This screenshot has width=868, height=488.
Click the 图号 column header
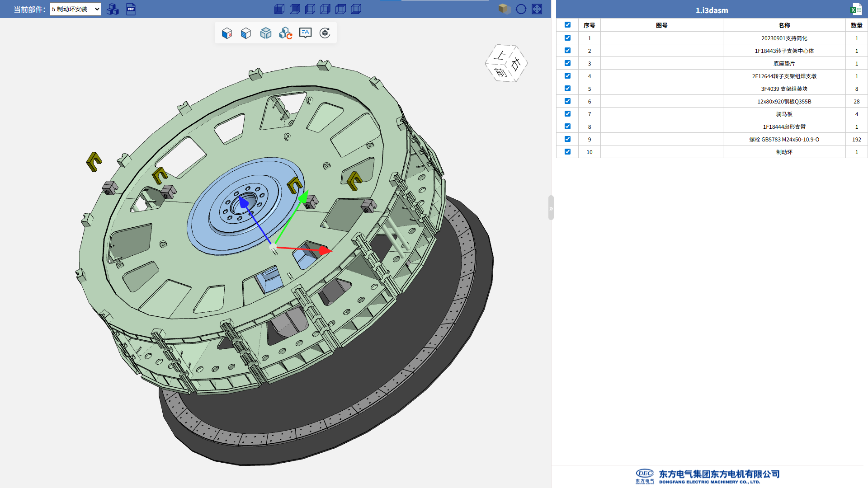(662, 25)
